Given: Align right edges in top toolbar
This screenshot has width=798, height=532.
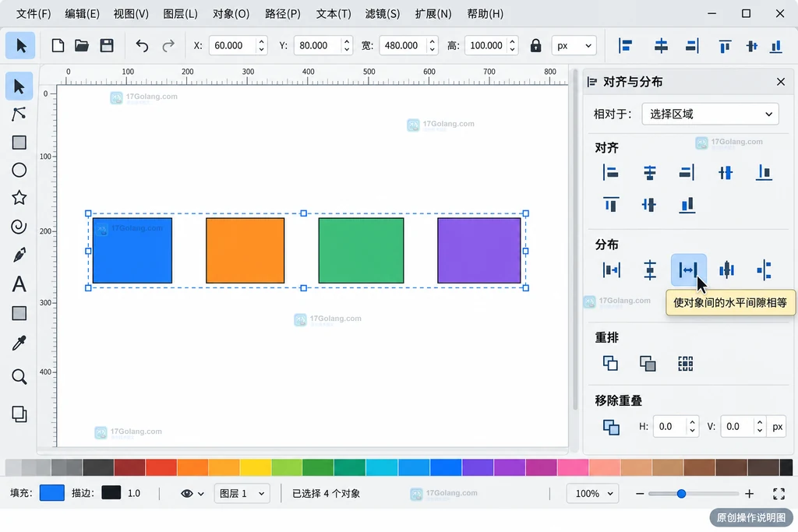Looking at the screenshot, I should tap(692, 46).
